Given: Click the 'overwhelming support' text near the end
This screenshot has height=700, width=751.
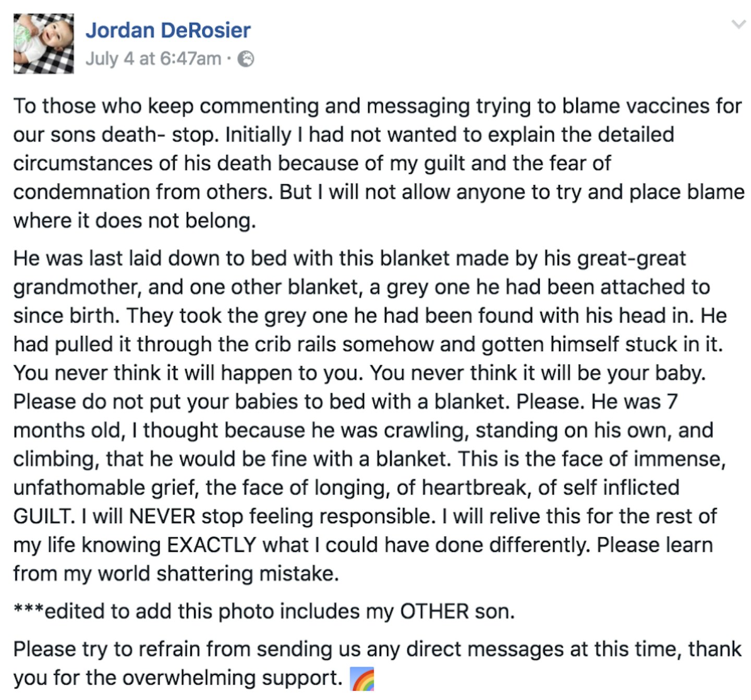Looking at the screenshot, I should [x=233, y=678].
